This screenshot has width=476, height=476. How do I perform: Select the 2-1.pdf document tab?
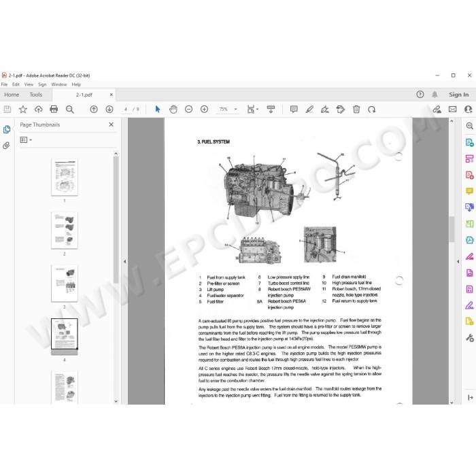tap(84, 95)
